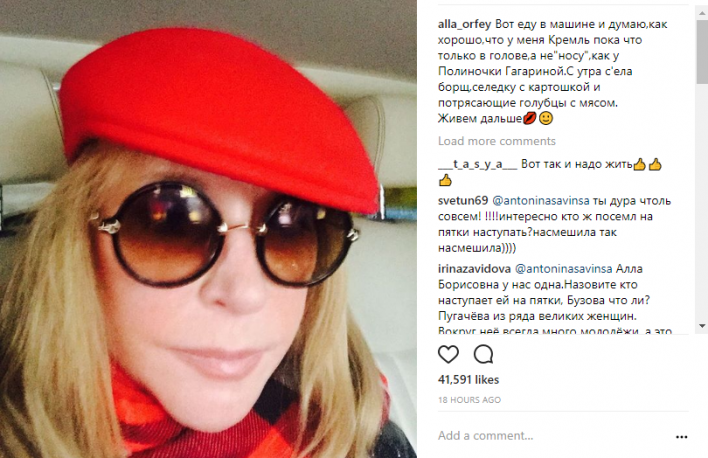Viewport: 708px width, 458px height.
Task: Click the smiley face emoji in caption
Action: (x=545, y=119)
